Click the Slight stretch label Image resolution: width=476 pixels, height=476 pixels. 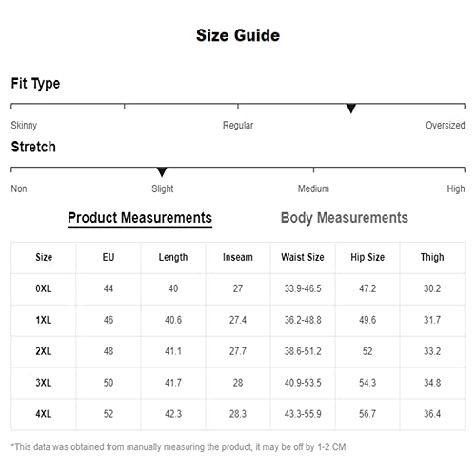pyautogui.click(x=163, y=188)
